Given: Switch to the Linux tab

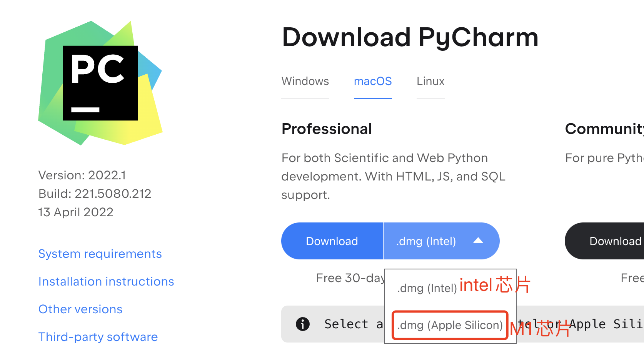Looking at the screenshot, I should click(x=430, y=81).
